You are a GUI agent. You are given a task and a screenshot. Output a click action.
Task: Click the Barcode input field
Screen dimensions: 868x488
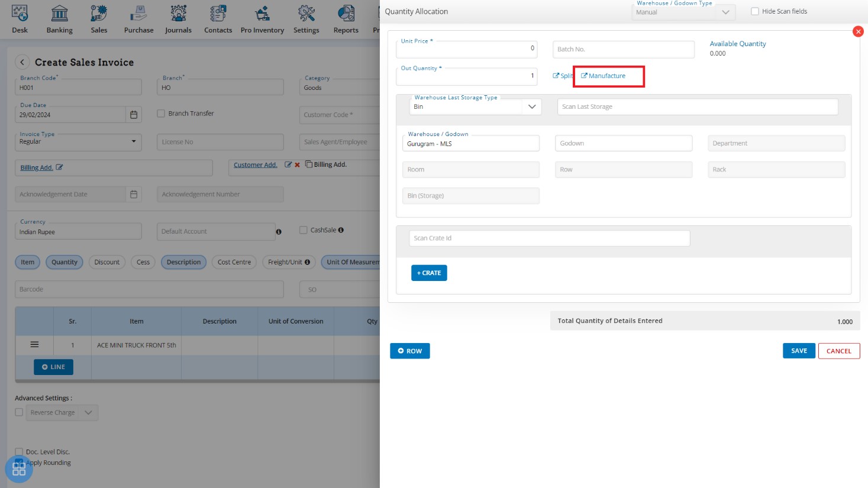[x=149, y=289]
